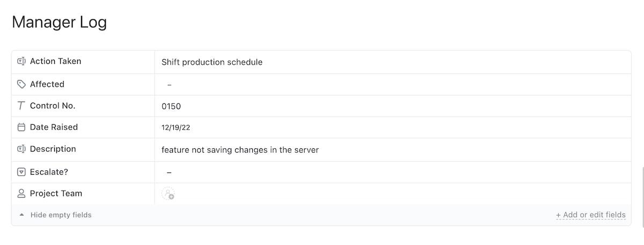Viewport: 644px width, 245px height.
Task: Click Hide empty fields button
Action: pyautogui.click(x=61, y=215)
